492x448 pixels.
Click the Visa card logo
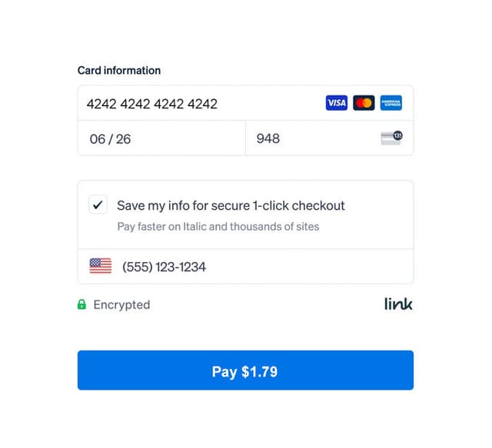[x=337, y=103]
